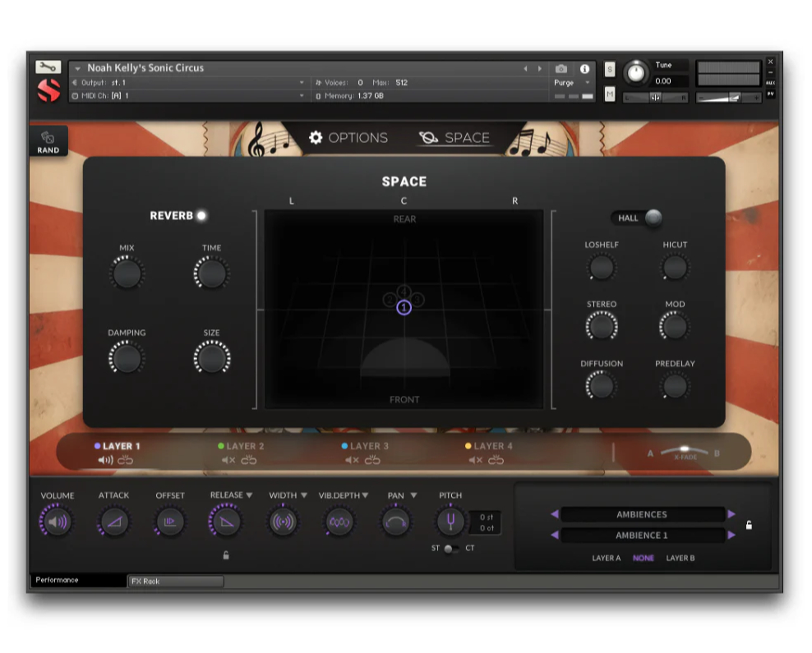This screenshot has width=812, height=653.
Task: Click the lock icon beside Ambience 1
Action: 749,525
